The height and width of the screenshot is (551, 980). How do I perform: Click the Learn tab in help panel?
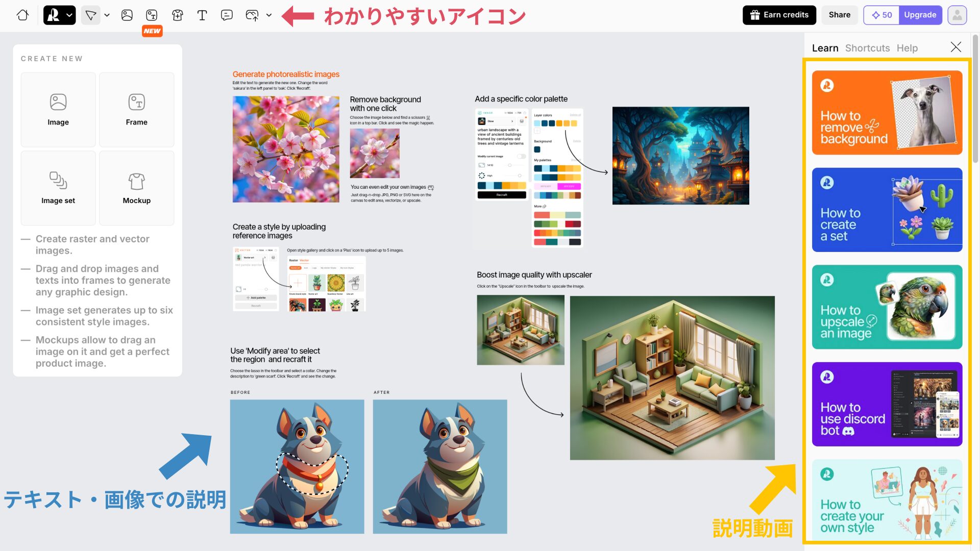click(x=824, y=48)
